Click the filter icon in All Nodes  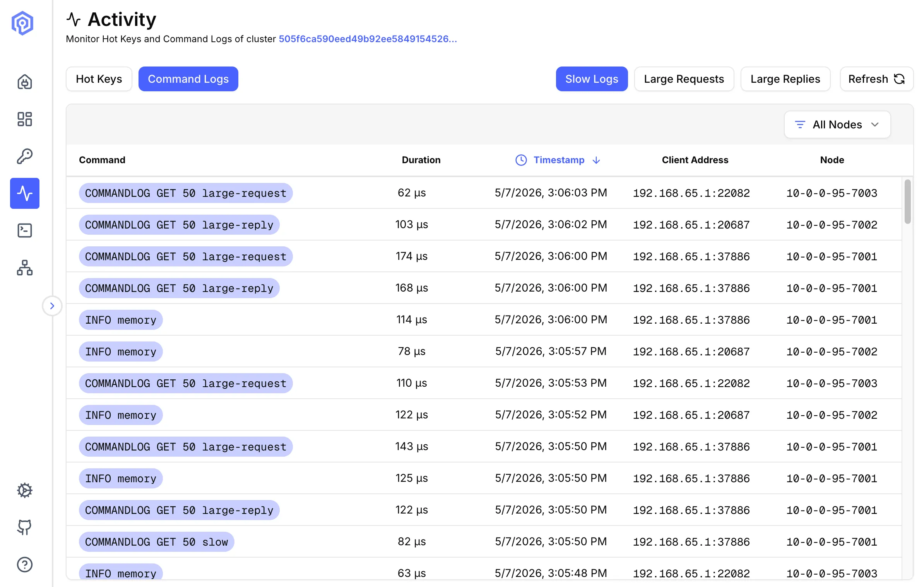800,125
